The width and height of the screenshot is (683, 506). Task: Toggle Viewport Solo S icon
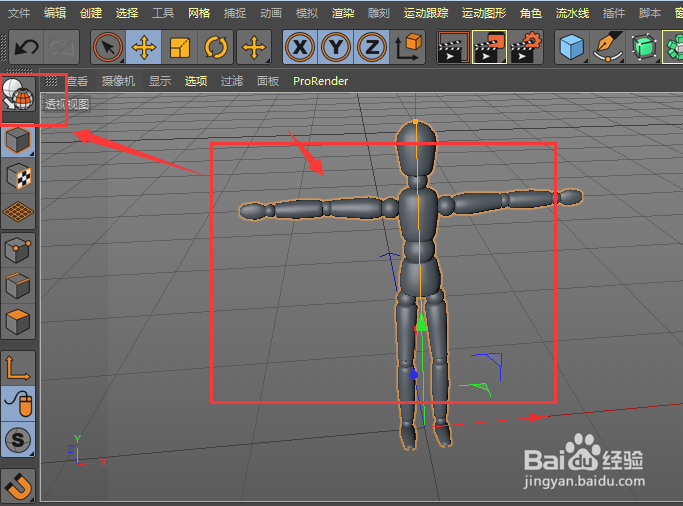(18, 440)
